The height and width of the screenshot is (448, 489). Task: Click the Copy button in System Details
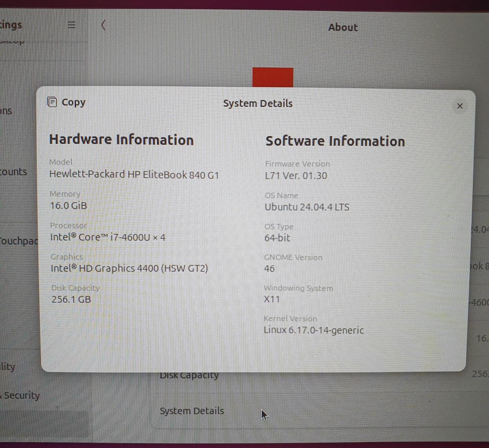[x=67, y=102]
